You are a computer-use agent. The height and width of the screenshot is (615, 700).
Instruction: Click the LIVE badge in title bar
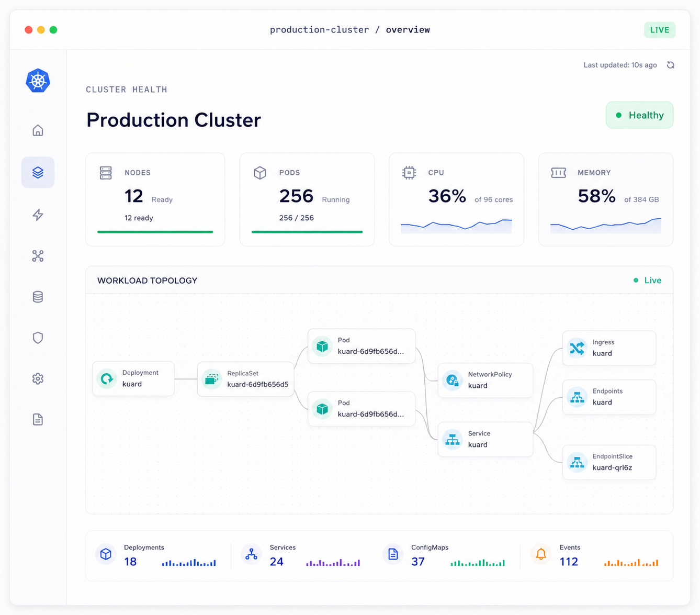(660, 30)
